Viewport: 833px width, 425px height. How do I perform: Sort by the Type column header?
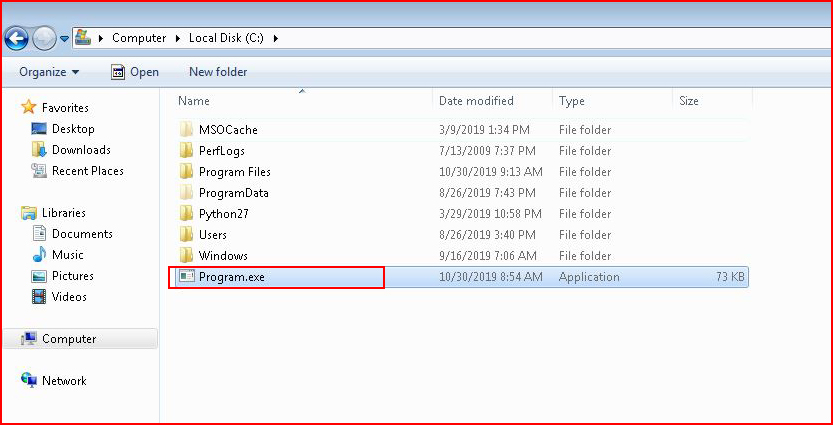572,101
